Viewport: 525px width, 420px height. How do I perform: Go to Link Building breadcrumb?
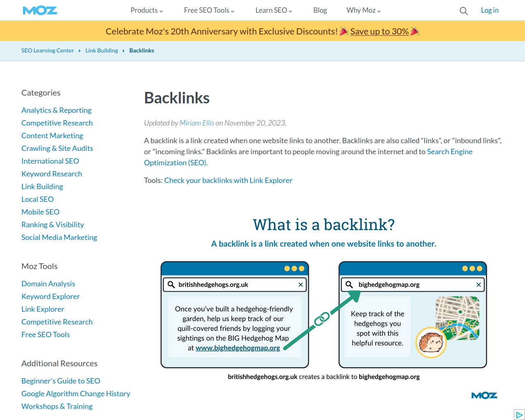pos(102,50)
